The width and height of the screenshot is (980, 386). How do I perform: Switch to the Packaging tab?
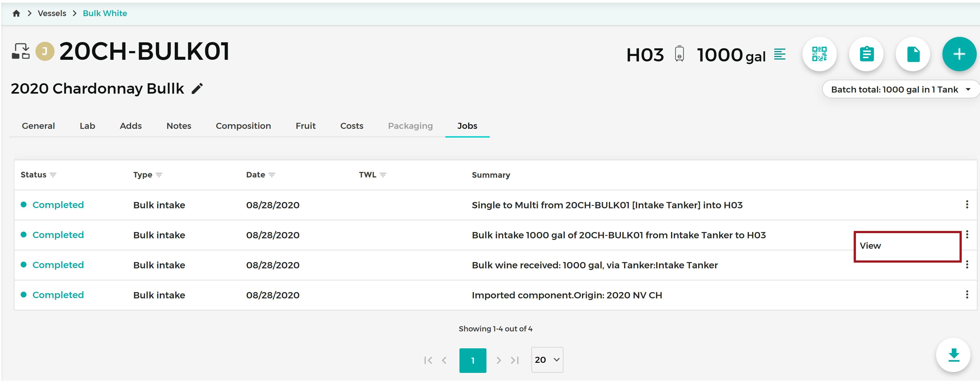[410, 126]
